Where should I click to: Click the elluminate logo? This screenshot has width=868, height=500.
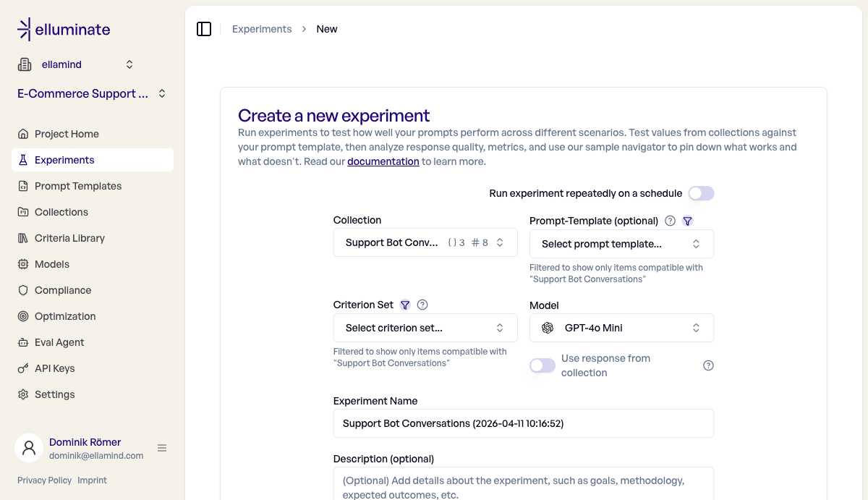64,29
